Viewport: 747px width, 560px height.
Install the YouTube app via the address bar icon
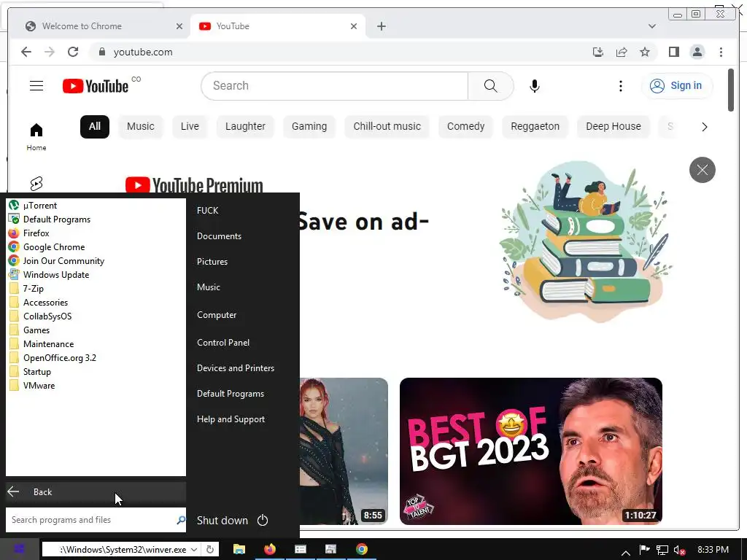pyautogui.click(x=598, y=52)
